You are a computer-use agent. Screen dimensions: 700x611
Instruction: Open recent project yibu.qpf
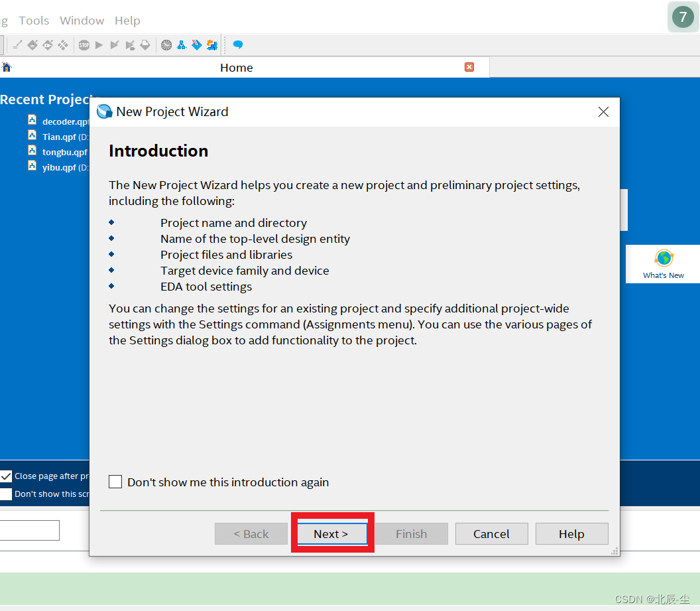66,167
